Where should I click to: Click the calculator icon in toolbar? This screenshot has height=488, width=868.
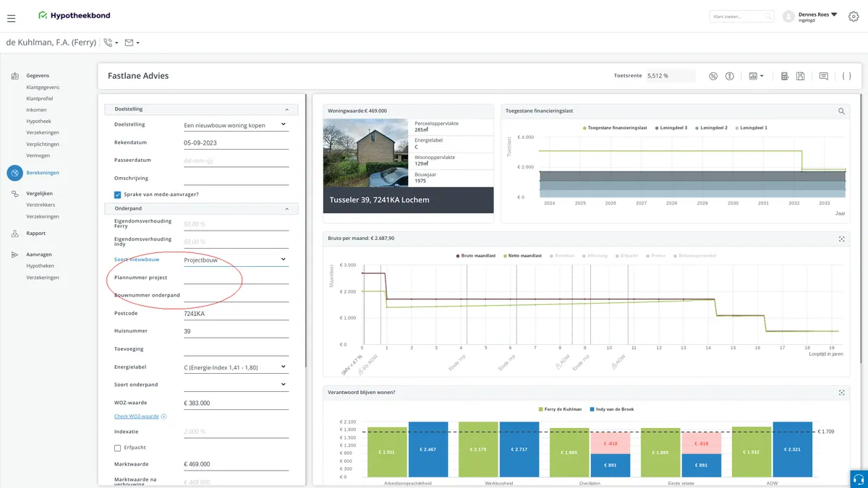tap(785, 76)
